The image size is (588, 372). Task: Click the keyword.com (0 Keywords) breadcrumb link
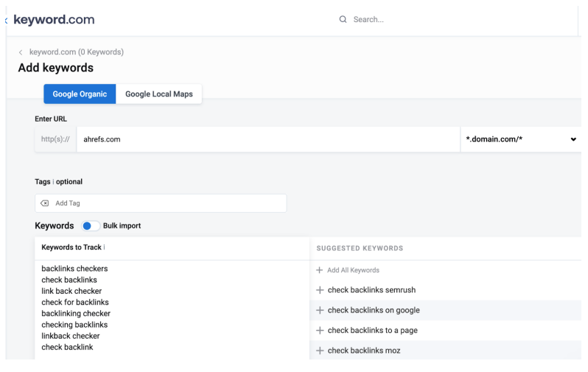pyautogui.click(x=77, y=52)
